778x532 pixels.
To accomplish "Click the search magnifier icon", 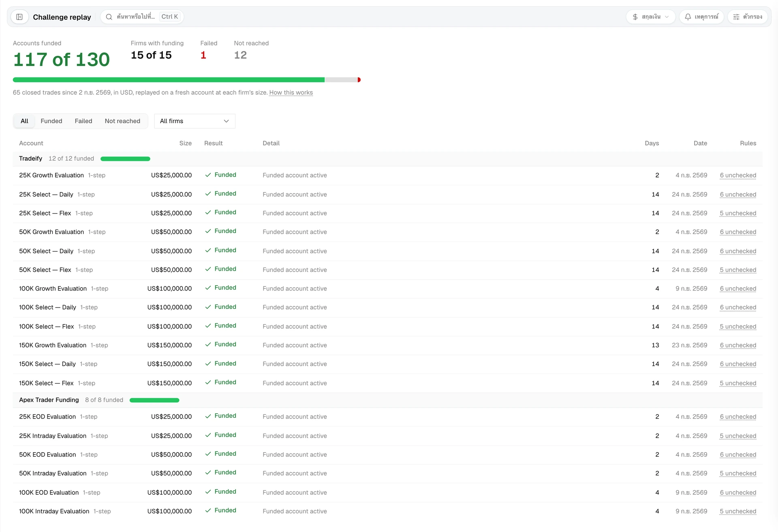I will [x=109, y=17].
